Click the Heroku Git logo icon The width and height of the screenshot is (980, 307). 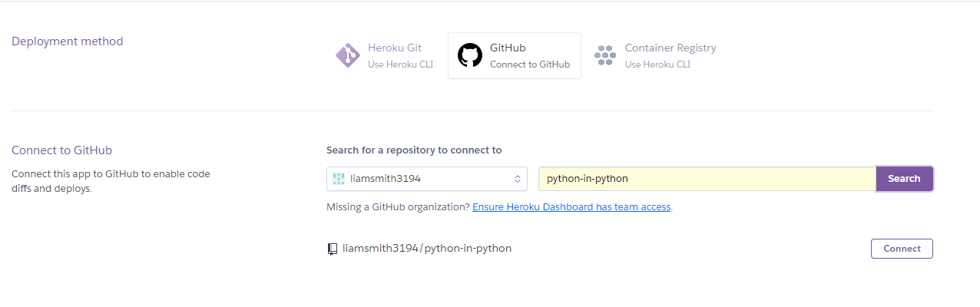pos(348,56)
